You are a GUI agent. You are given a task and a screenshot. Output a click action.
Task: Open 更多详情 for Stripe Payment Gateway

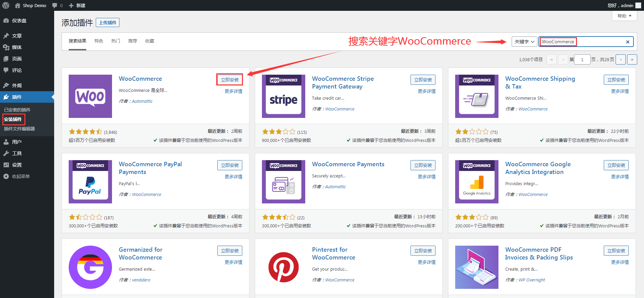427,91
